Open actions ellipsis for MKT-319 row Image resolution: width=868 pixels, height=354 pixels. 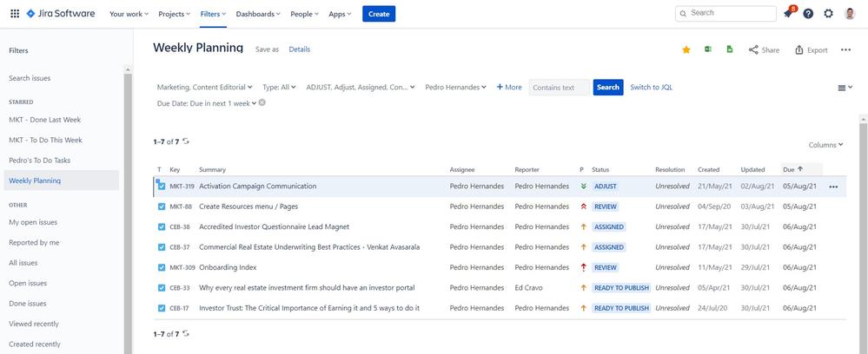tap(833, 187)
